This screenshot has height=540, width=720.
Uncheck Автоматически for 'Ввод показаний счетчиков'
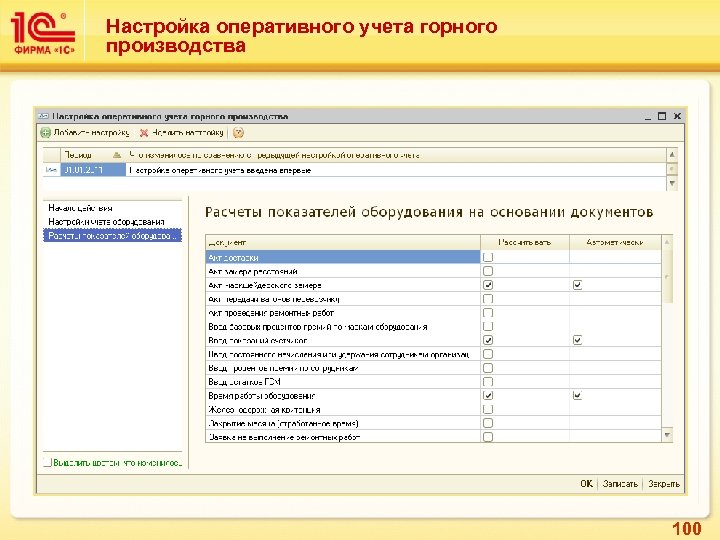[577, 340]
